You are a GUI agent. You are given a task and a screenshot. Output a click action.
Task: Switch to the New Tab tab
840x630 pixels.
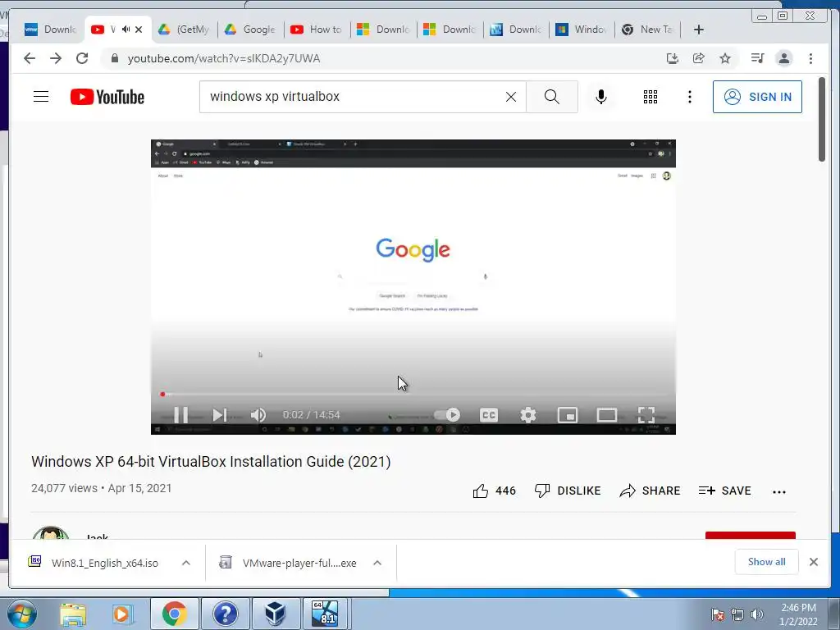647,30
